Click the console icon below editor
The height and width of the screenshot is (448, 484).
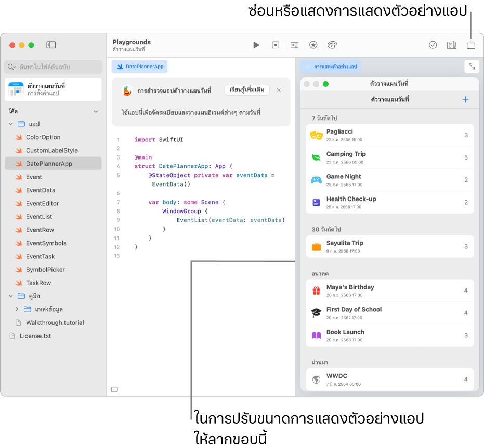[114, 389]
